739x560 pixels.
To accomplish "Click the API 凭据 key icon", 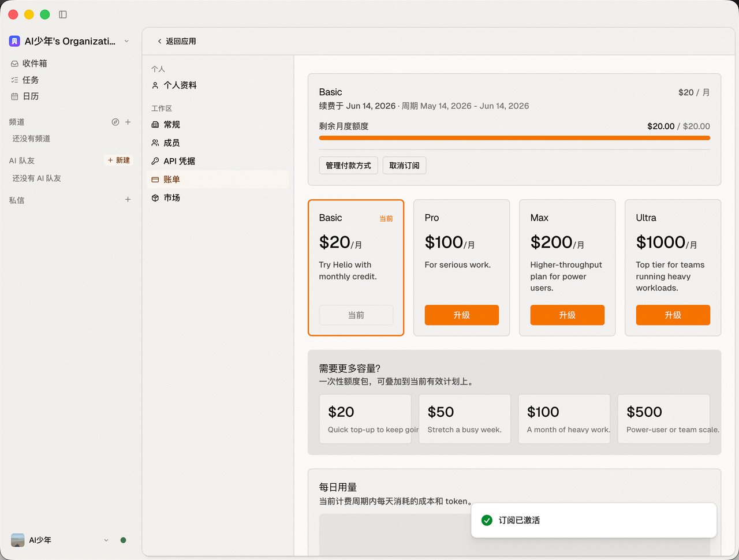I will coord(155,161).
